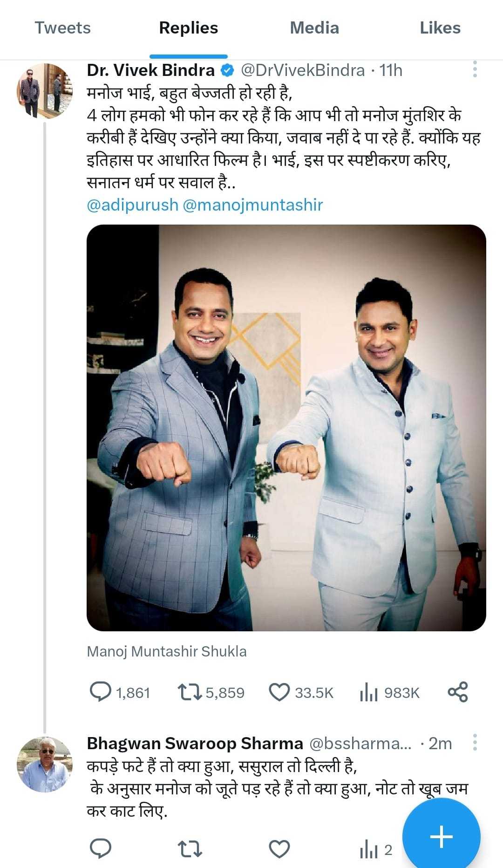Open the attached photo of two men
Screen dimensions: 503x868
pyautogui.click(x=286, y=428)
